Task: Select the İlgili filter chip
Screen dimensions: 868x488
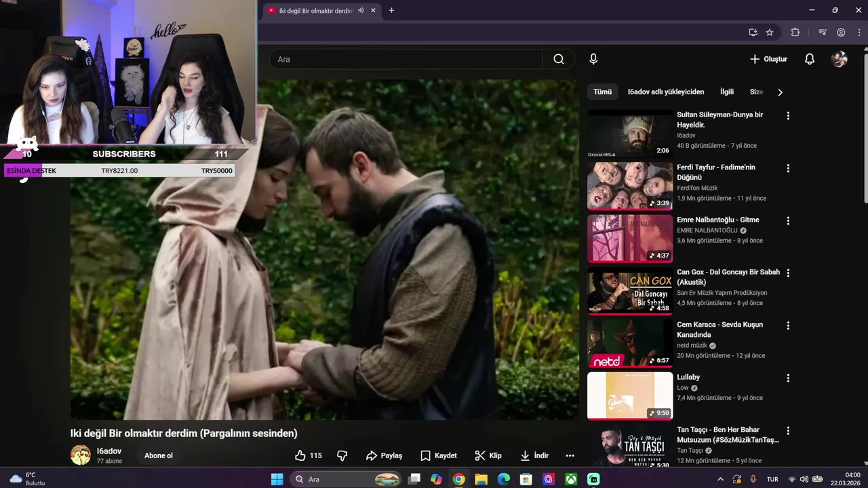Action: pyautogui.click(x=727, y=92)
